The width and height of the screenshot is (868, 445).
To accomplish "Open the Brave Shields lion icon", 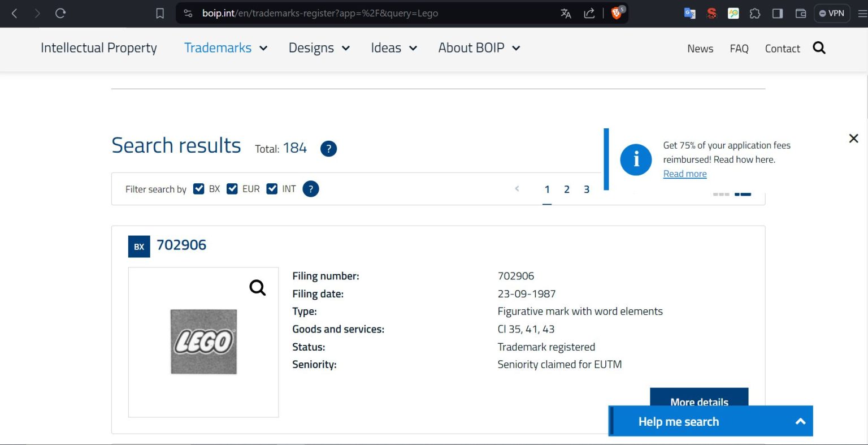I will pyautogui.click(x=617, y=13).
